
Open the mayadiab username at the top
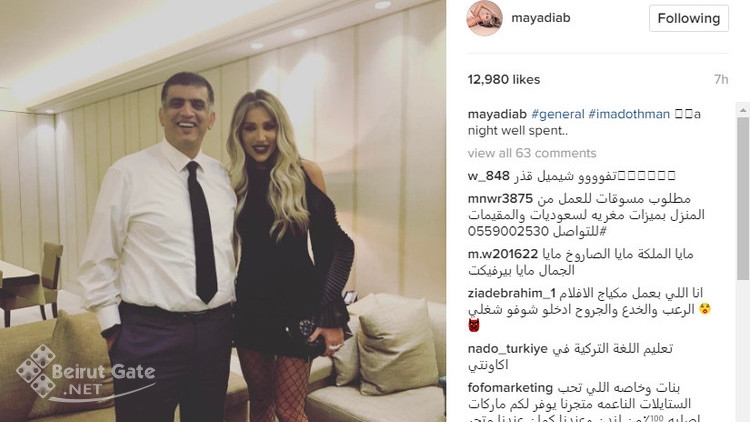pos(540,18)
